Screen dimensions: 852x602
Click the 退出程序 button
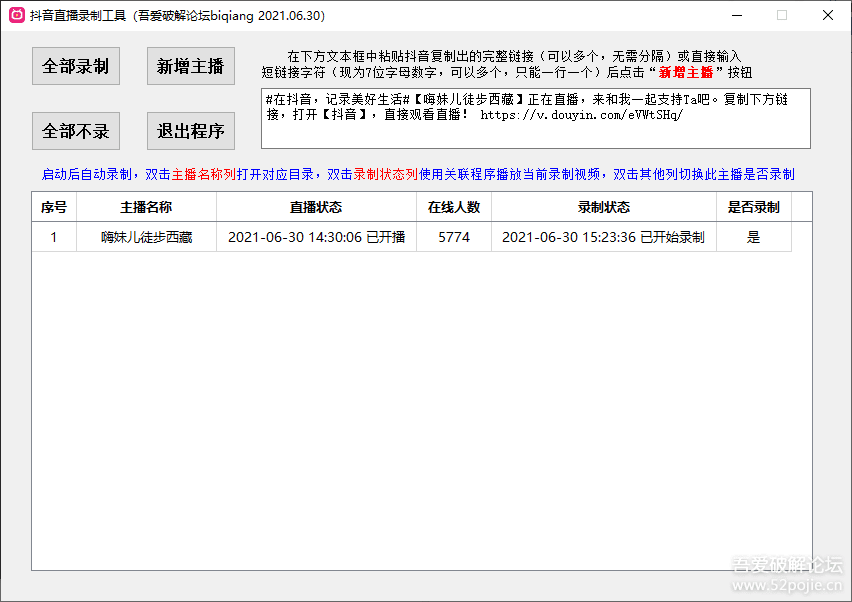(191, 131)
